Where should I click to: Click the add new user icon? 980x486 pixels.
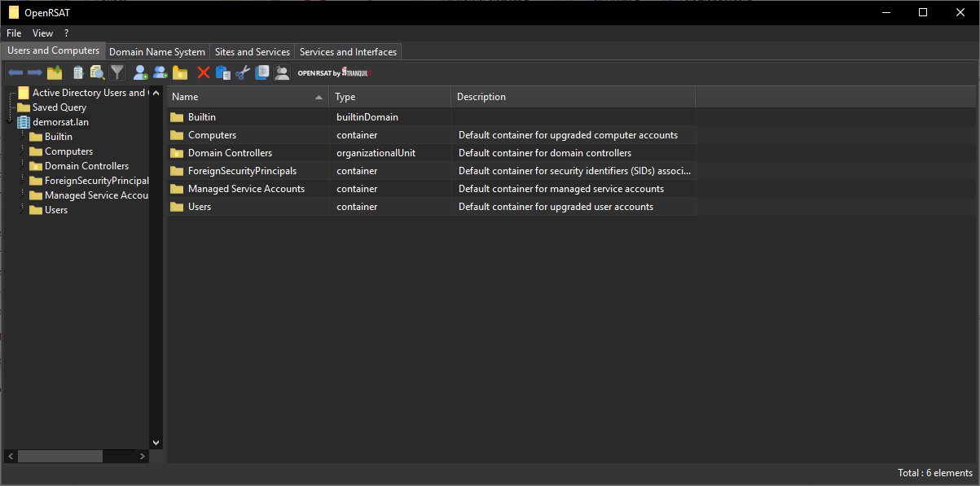[140, 73]
